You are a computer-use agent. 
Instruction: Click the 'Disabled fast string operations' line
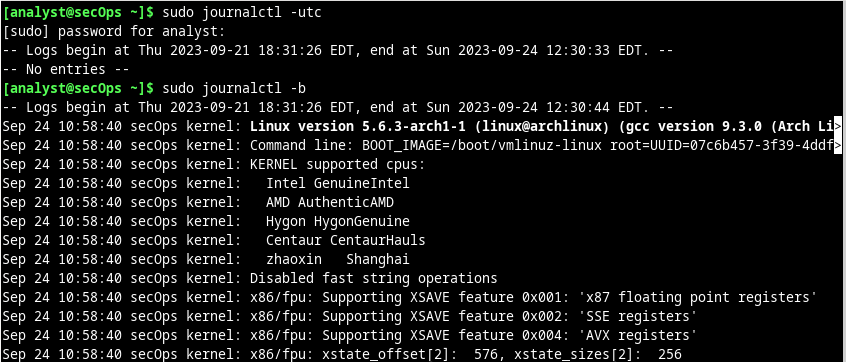[373, 278]
